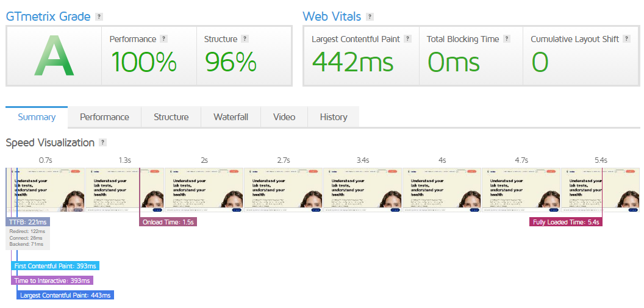Image resolution: width=644 pixels, height=308 pixels.
Task: Select the filmstrip frame at 4s
Action: pos(442,190)
